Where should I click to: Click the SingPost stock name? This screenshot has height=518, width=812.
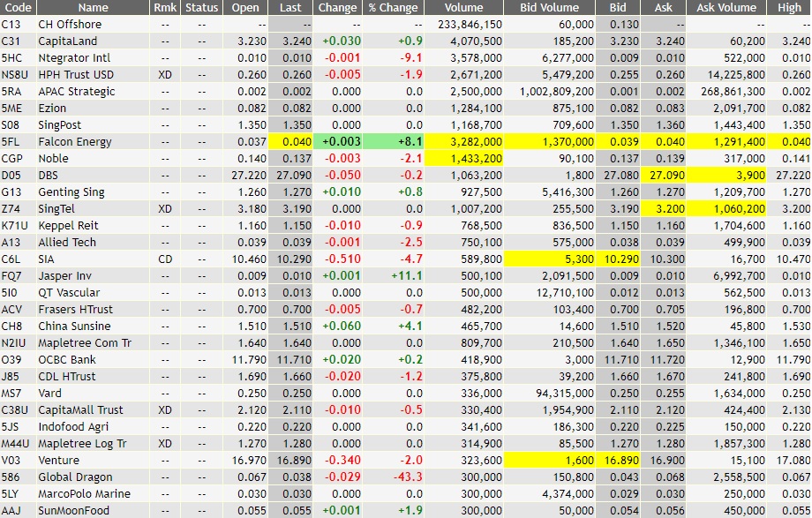point(59,124)
